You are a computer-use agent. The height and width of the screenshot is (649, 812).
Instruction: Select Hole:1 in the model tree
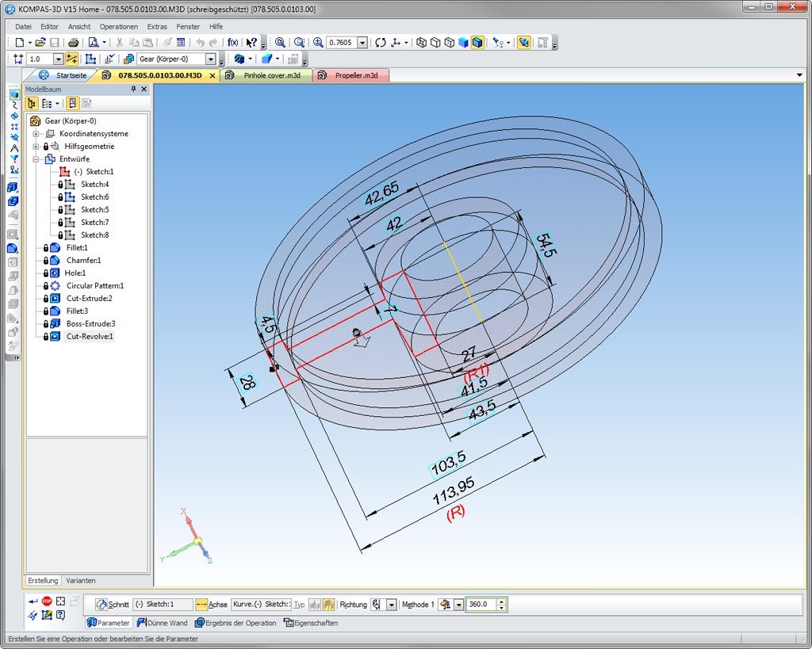75,273
